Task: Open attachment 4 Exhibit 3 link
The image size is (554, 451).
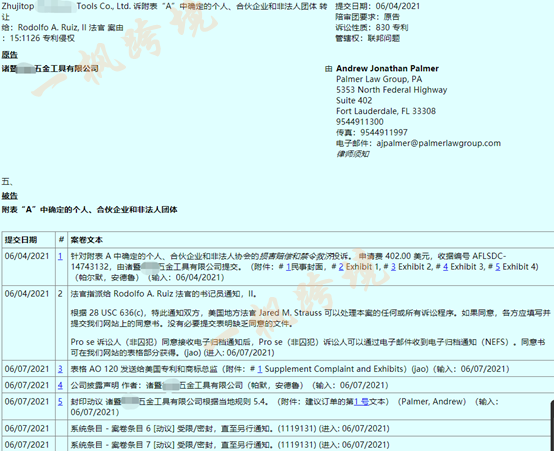Action: 446,267
